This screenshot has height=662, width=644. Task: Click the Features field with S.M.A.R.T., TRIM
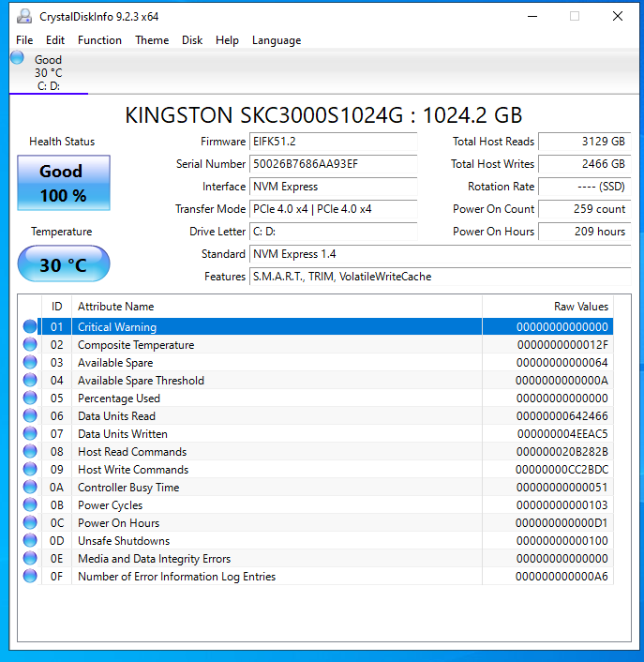tap(441, 277)
